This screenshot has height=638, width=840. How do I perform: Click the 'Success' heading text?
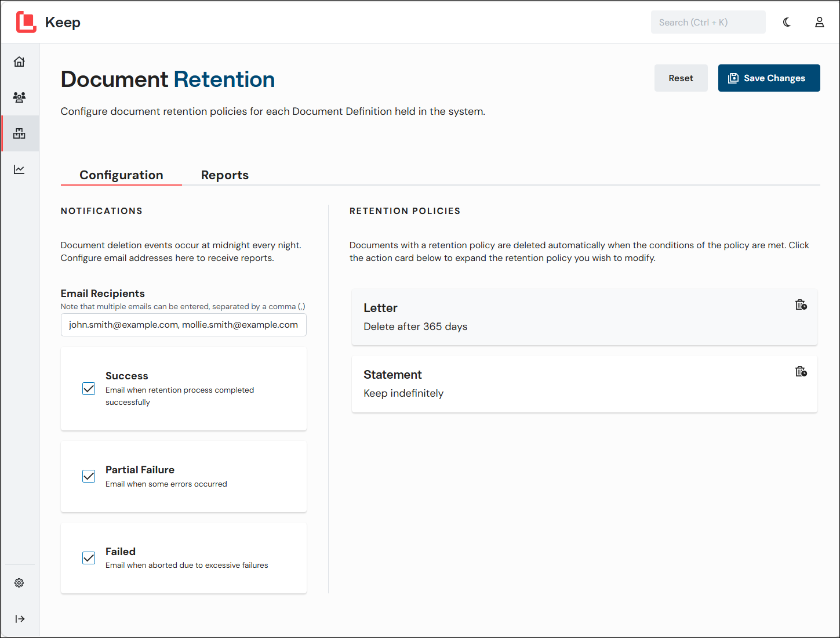pos(127,376)
